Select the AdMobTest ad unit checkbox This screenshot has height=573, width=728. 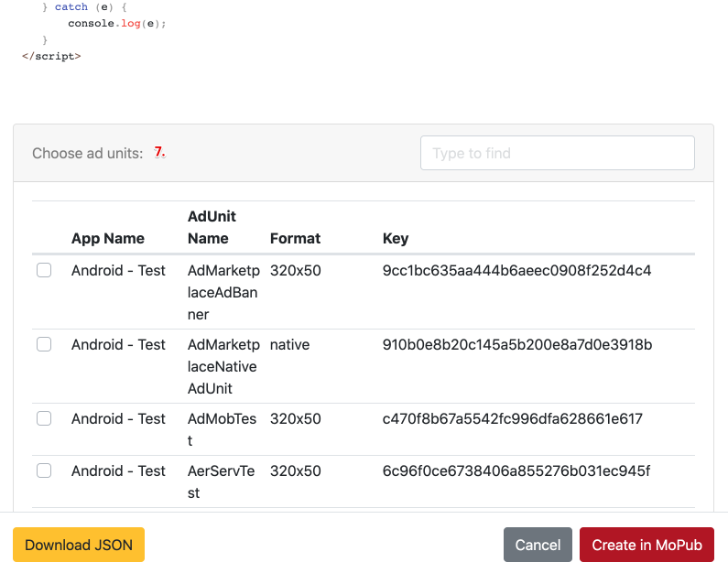click(x=44, y=418)
